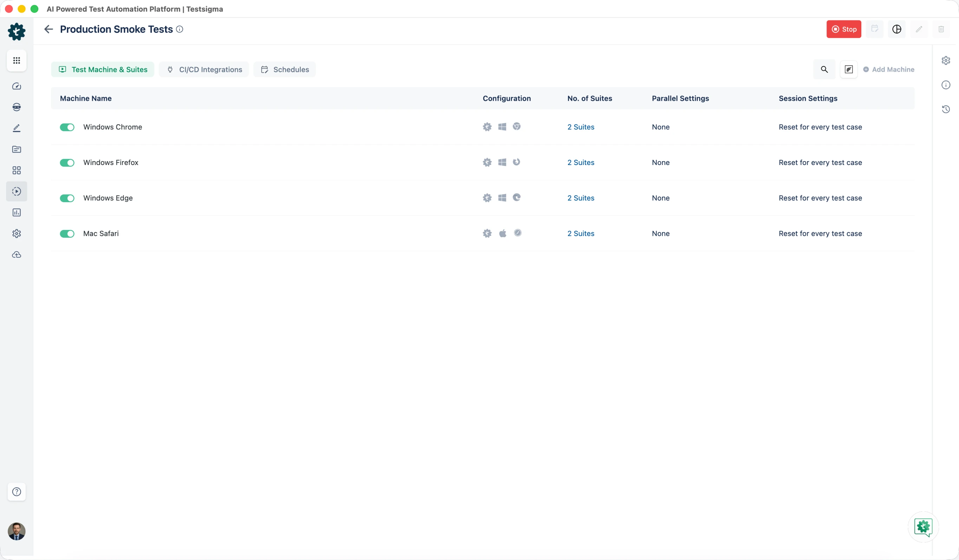Click the settings gear in the right panel
The width and height of the screenshot is (959, 560).
click(x=946, y=60)
